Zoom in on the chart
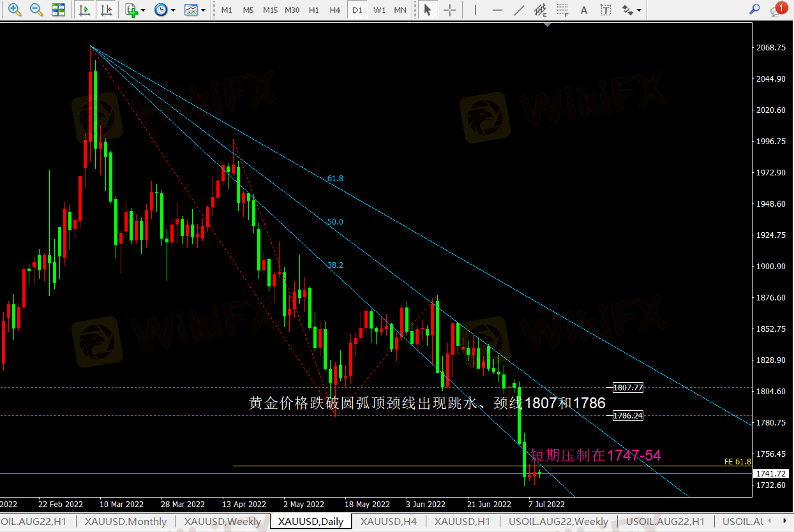Screen dimensions: 794x532 (14, 10)
